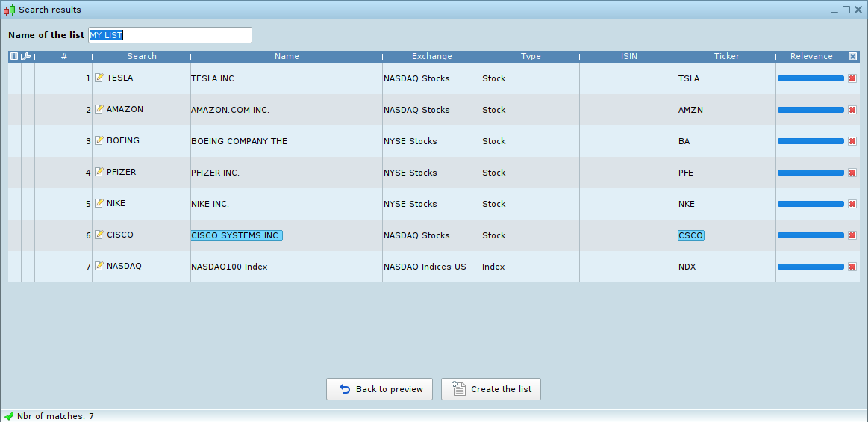The width and height of the screenshot is (868, 422).
Task: Click the candlestick app icon in title bar
Action: pos(10,10)
